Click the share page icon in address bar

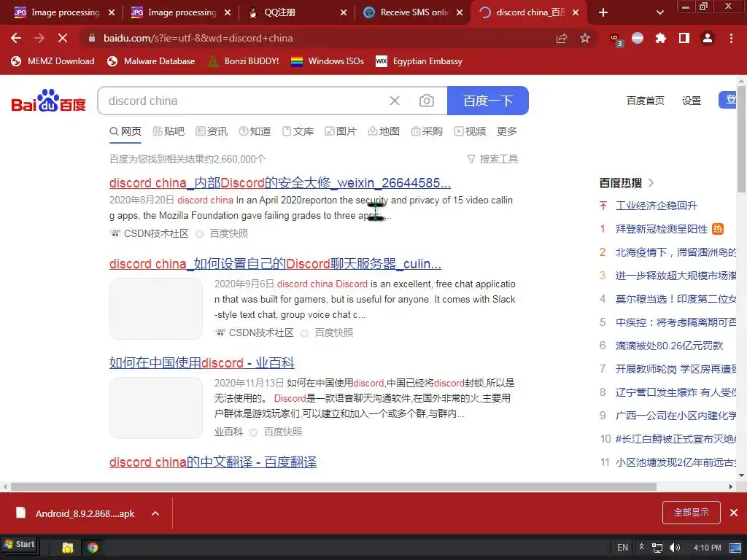(x=562, y=38)
